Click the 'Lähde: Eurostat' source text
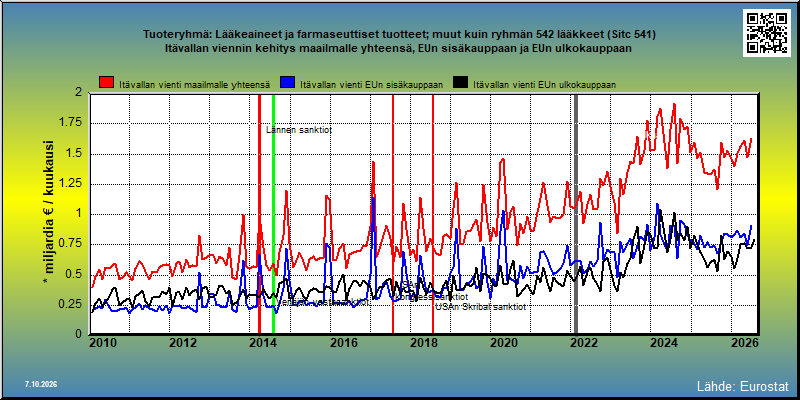Screen dimensions: 800x400 point(743,386)
